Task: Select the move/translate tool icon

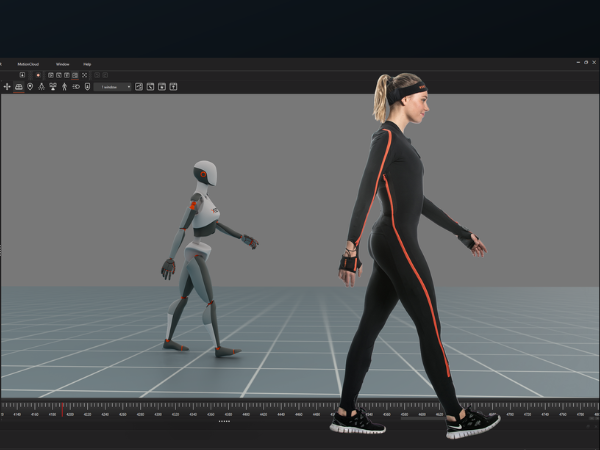Action: click(x=7, y=87)
